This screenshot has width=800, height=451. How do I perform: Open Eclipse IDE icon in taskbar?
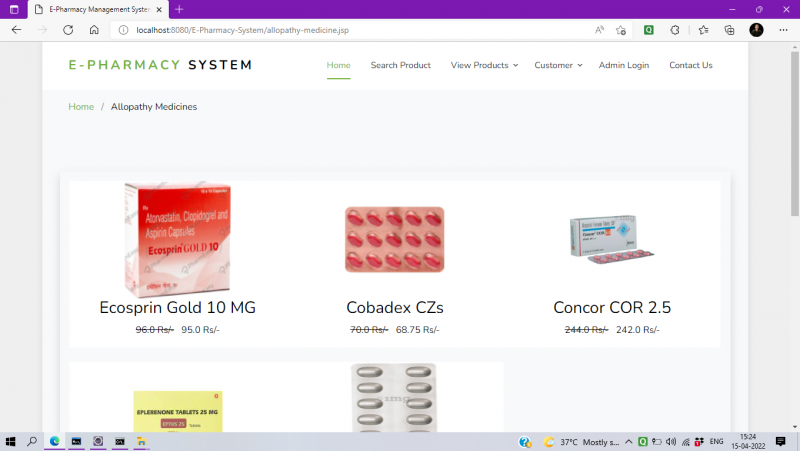point(98,442)
